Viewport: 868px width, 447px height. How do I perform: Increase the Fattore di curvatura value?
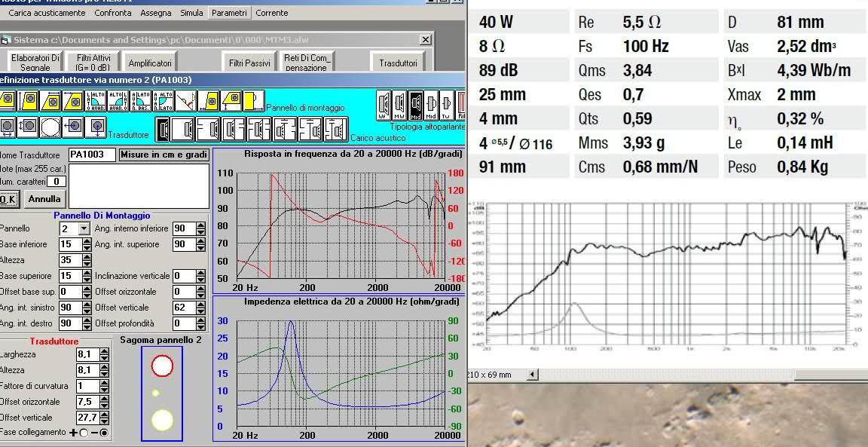coord(104,383)
